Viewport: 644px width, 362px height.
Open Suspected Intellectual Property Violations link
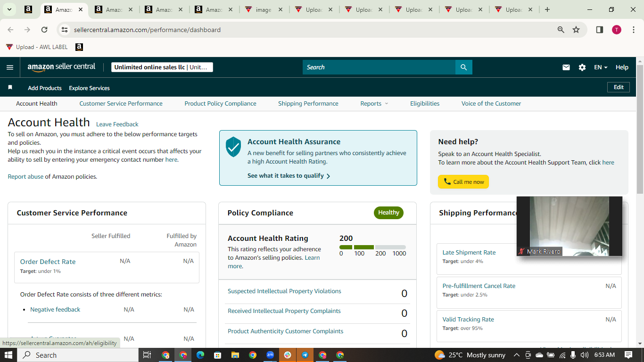pos(284,291)
